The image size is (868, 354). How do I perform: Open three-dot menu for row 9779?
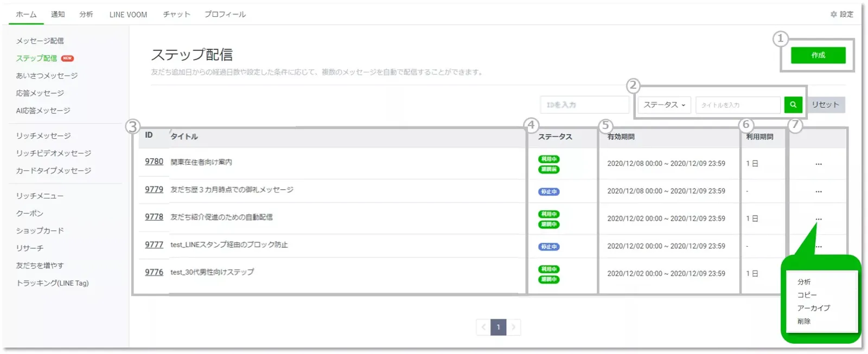(818, 191)
